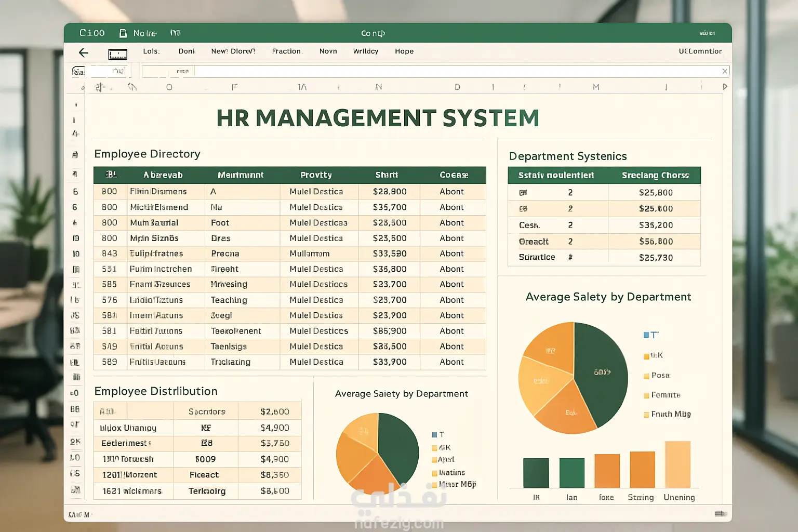The image size is (798, 532).
Task: Select the 8009 cell in Employee Distrlibution
Action: (206, 459)
